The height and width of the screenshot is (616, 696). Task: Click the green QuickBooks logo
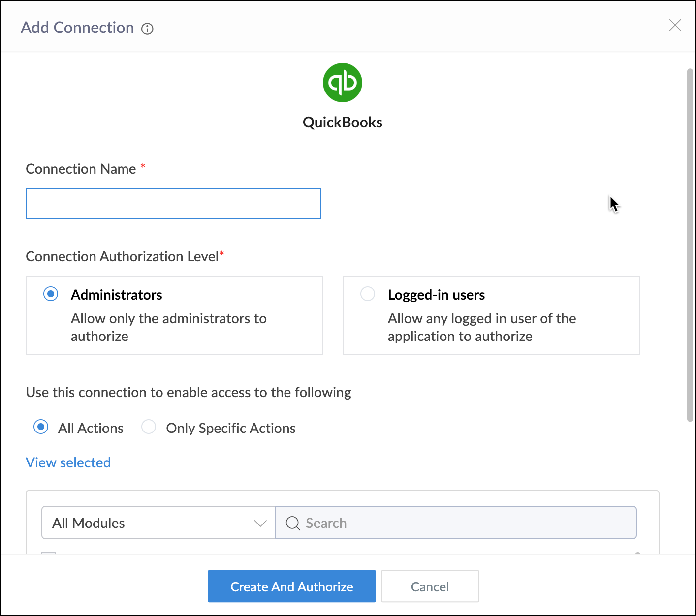click(343, 83)
